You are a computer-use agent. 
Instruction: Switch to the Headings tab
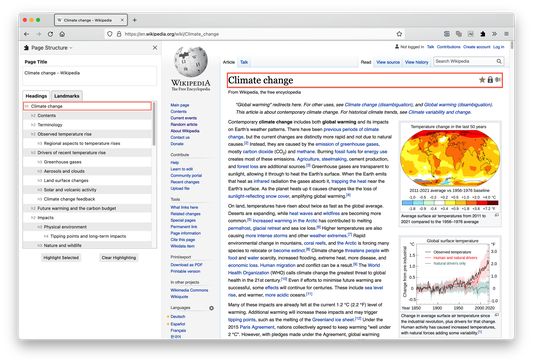click(36, 96)
